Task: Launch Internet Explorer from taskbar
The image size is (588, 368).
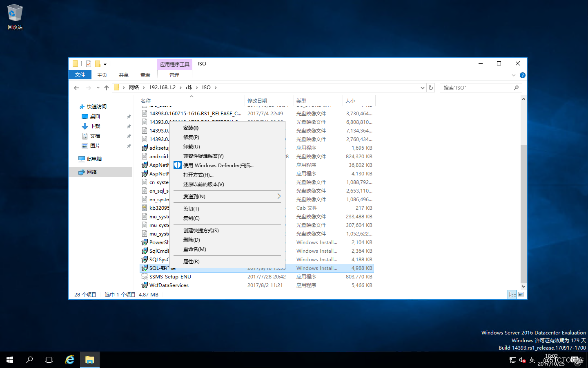Action: 70,360
